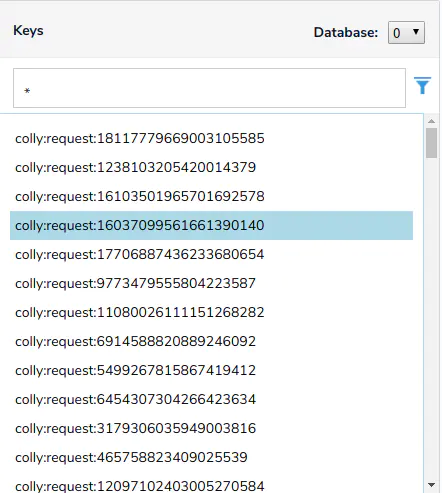
Task: Select key colly:request:9773479555804223587
Action: (x=211, y=283)
